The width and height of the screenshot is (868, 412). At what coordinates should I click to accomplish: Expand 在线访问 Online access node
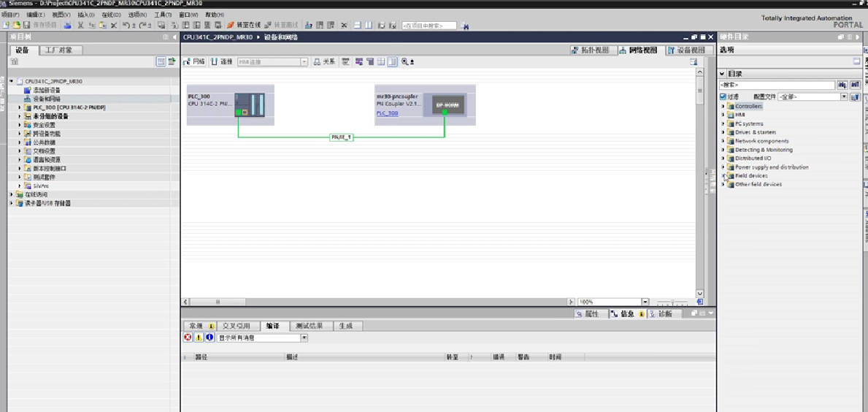11,194
